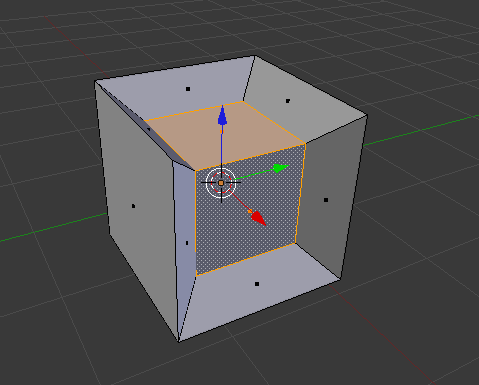Screen dimensions: 479x385
Task: Click the green Y-axis gizmo arrow
Action: click(280, 168)
